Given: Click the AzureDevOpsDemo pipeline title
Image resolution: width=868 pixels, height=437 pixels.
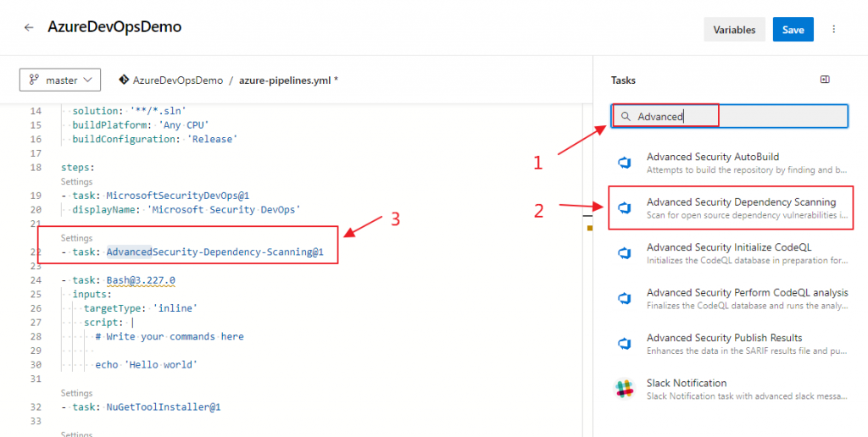Looking at the screenshot, I should tap(114, 27).
